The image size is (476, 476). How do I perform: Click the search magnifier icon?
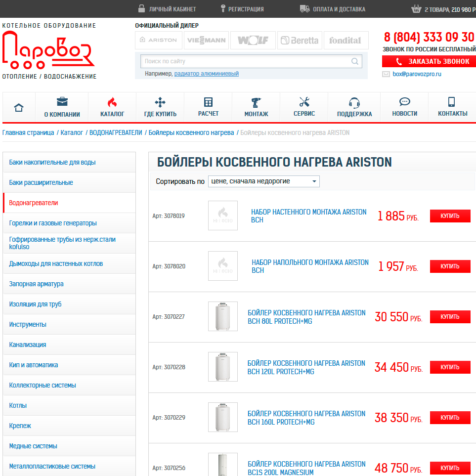[354, 61]
